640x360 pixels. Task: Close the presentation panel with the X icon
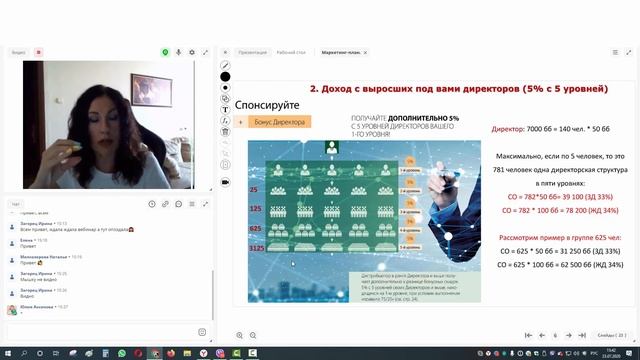[x=225, y=52]
